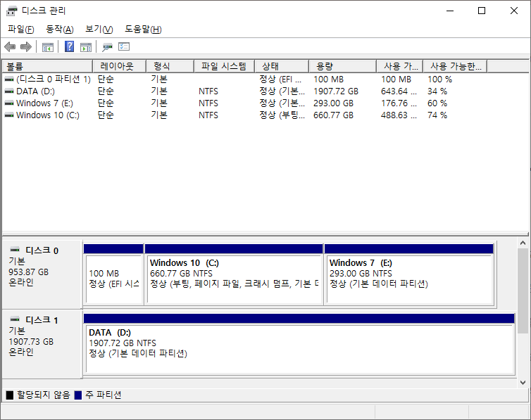
Task: Minimize the 디스크 관리 window
Action: [450, 11]
